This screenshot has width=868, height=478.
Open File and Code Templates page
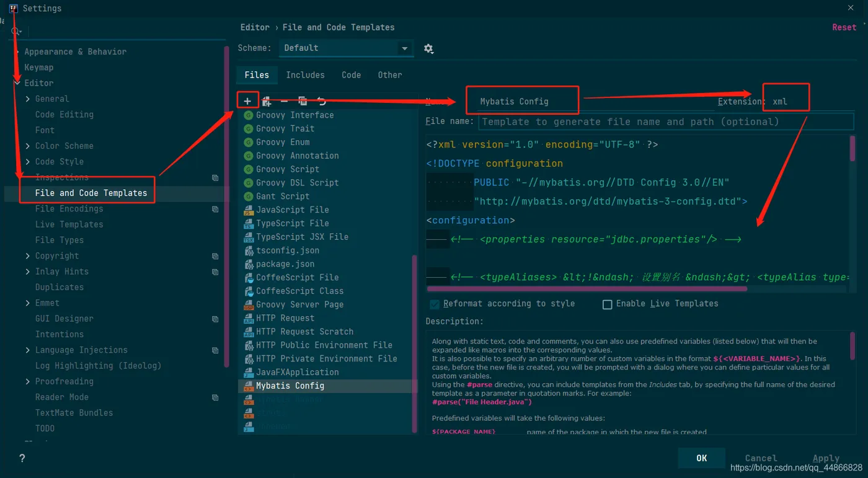[91, 193]
